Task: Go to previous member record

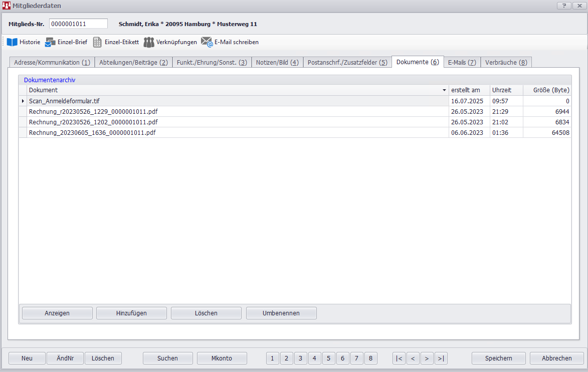Action: tap(413, 358)
